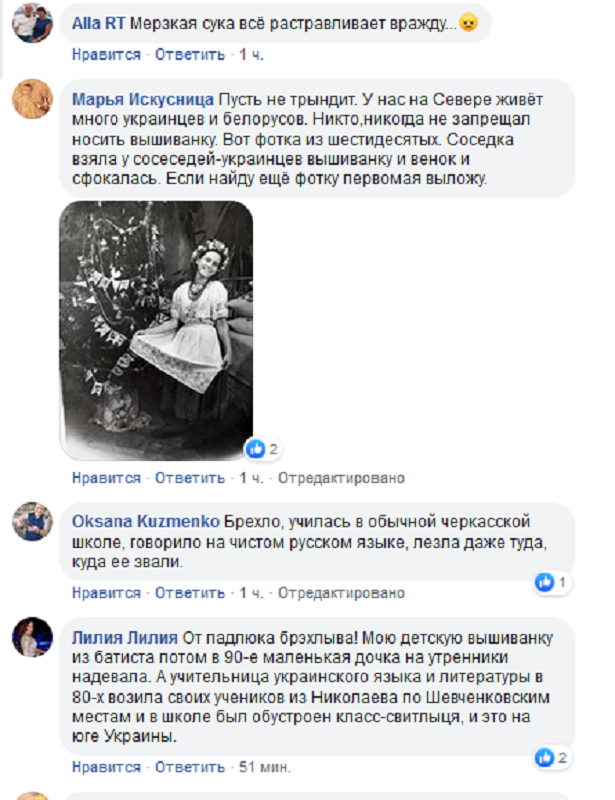
Task: Open Марья Искусница's profile avatar
Action: pos(32,99)
